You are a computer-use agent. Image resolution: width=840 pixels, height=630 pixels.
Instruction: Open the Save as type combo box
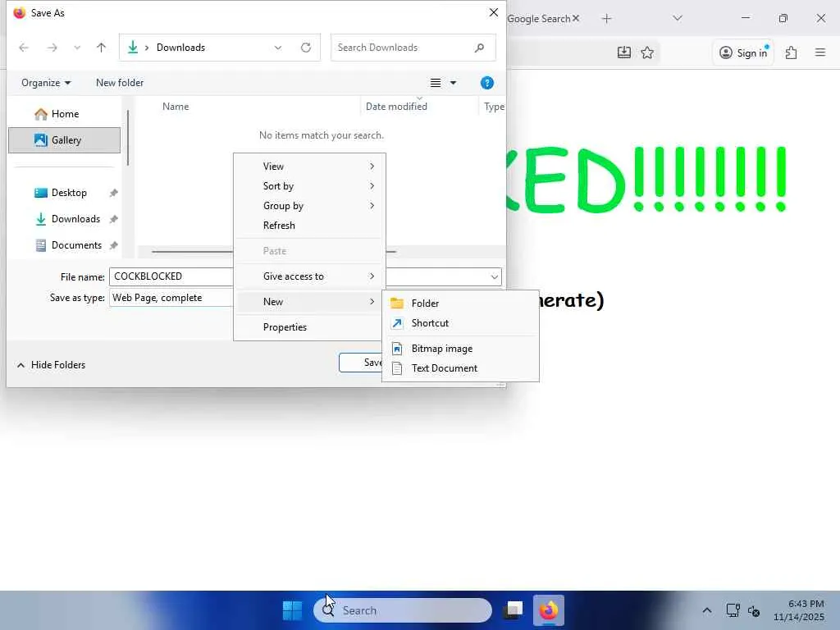pos(171,298)
